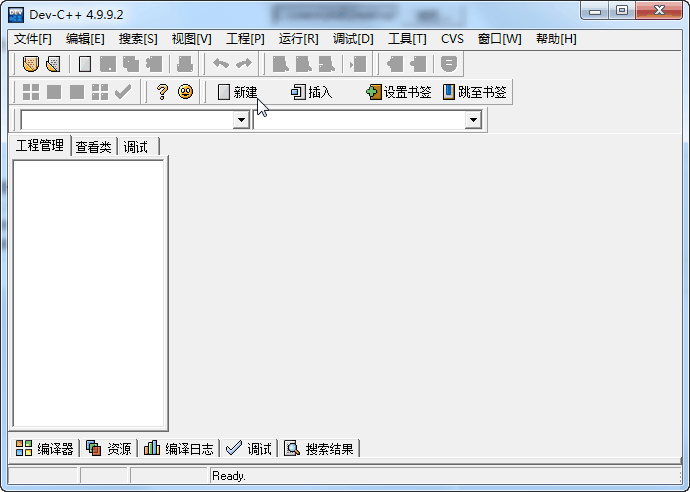
Task: Click the empty project manager tree panel
Action: [88, 294]
